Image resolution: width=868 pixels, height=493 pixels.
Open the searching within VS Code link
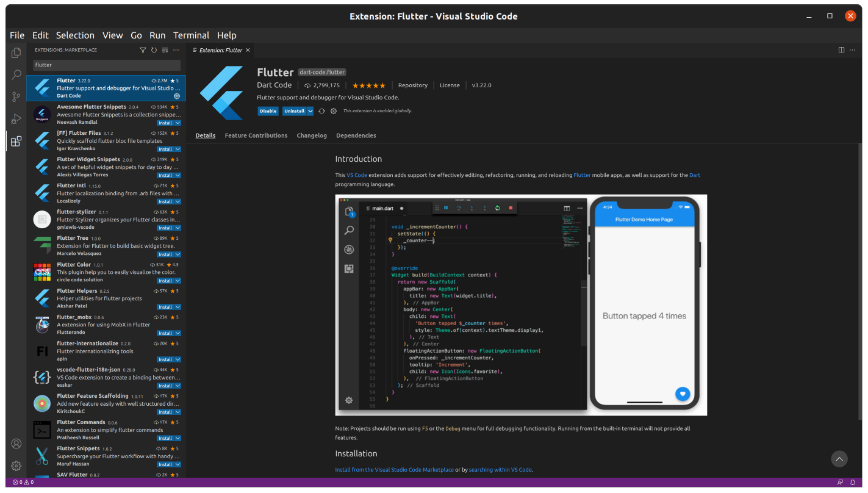pos(500,470)
